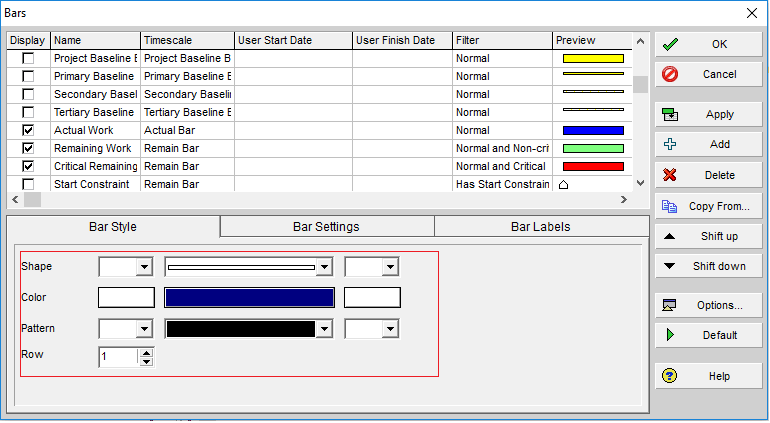770x423 pixels.
Task: Open the end endpoint Pattern dropdown
Action: click(x=390, y=329)
